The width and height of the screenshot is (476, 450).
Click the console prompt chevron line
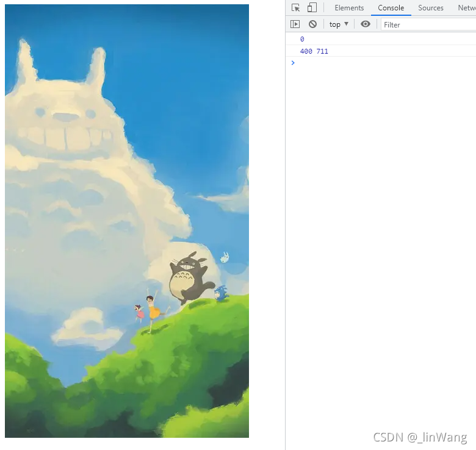381,63
